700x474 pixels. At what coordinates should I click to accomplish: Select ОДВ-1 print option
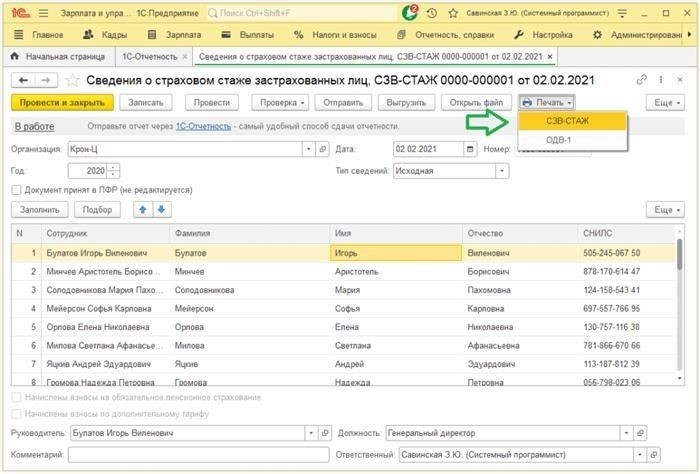pyautogui.click(x=573, y=140)
